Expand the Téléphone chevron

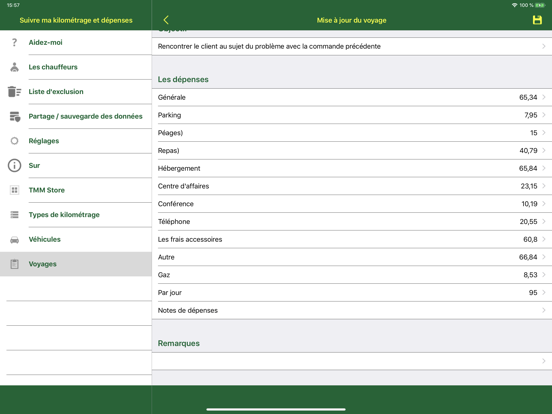tap(544, 221)
